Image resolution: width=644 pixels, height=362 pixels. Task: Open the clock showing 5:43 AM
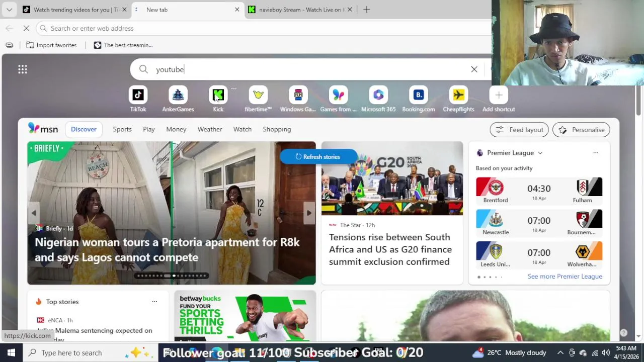coord(626,352)
